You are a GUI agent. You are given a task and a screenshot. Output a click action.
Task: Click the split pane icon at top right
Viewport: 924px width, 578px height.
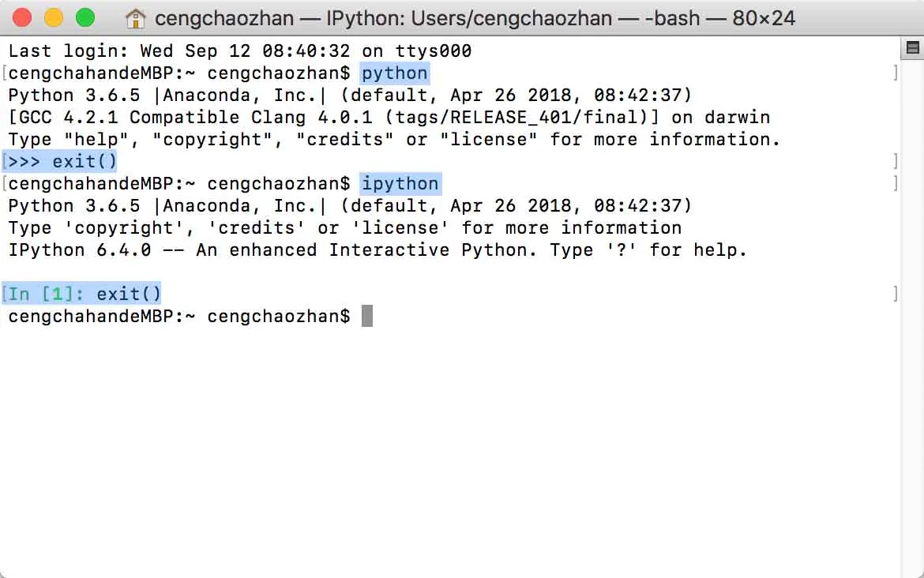click(x=911, y=47)
